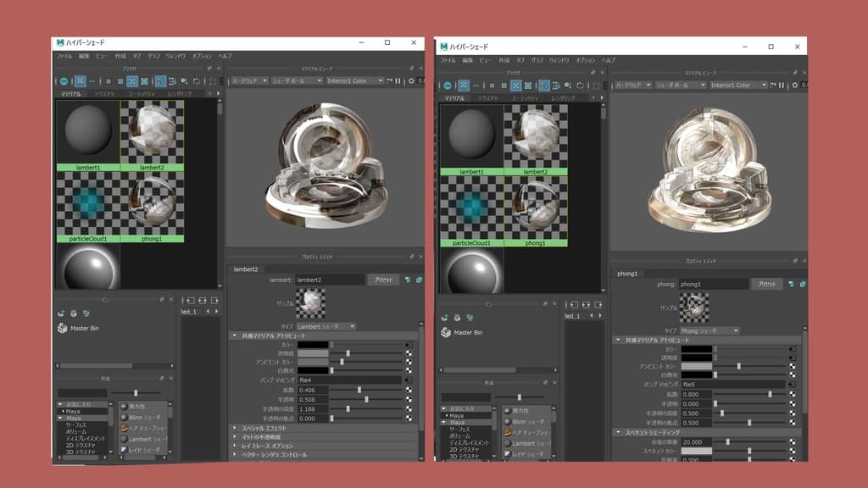Click map connection icon for left カラー row
868x488 pixels.
pos(409,345)
